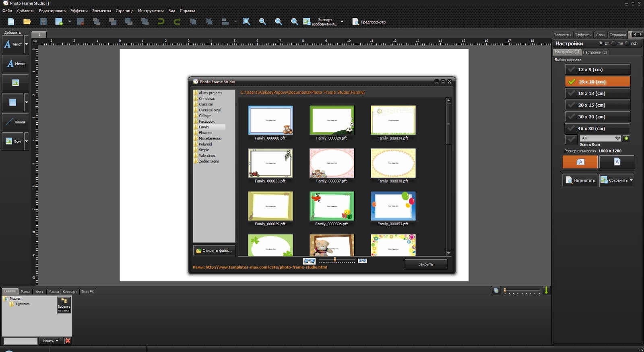644x352 pixels.
Task: Switch to the Клипарт tab
Action: pyautogui.click(x=70, y=292)
